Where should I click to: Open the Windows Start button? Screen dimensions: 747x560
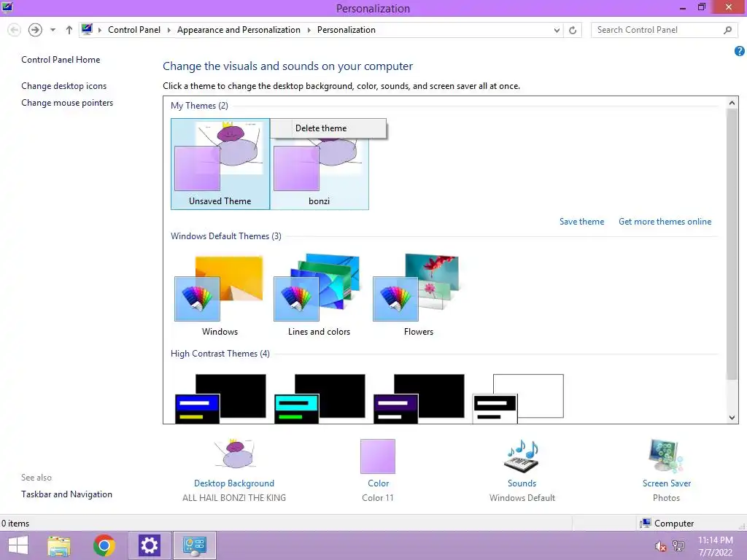point(18,545)
